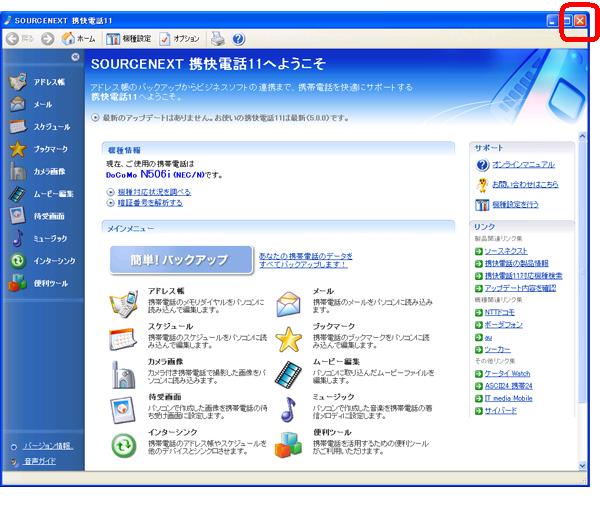Viewport: 600px width, 520px height.
Task: Open ブックマーク in the left sidebar
Action: coord(39,149)
